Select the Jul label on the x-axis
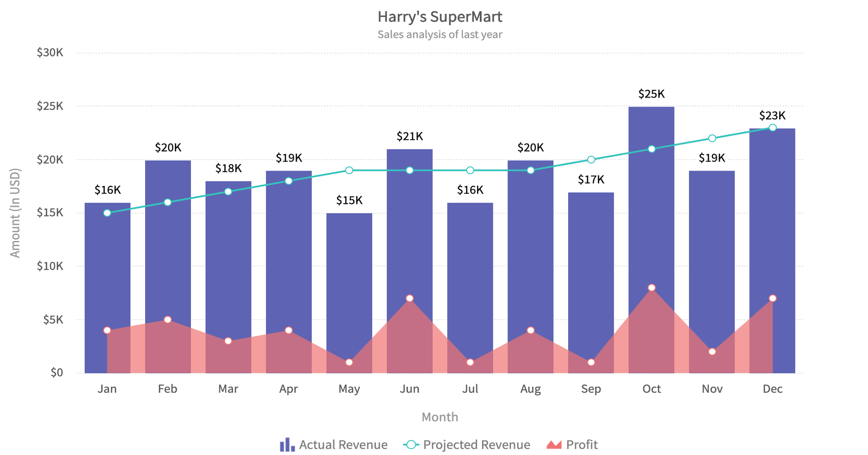The height and width of the screenshot is (455, 868). [470, 389]
